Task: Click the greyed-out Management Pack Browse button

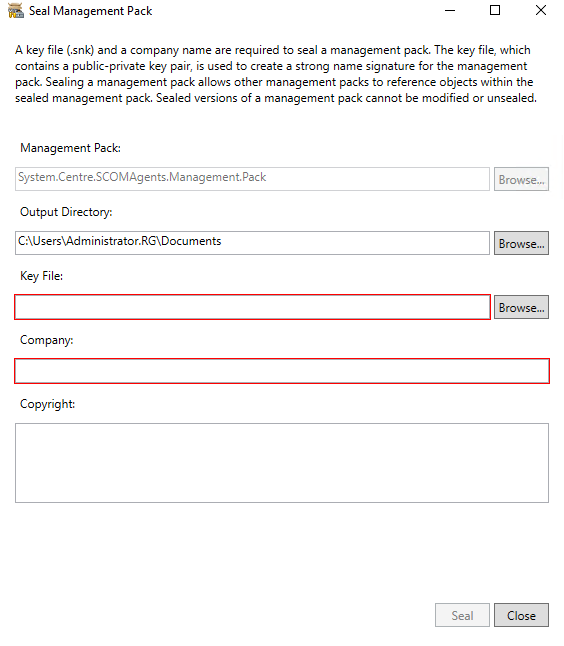Action: 521,179
